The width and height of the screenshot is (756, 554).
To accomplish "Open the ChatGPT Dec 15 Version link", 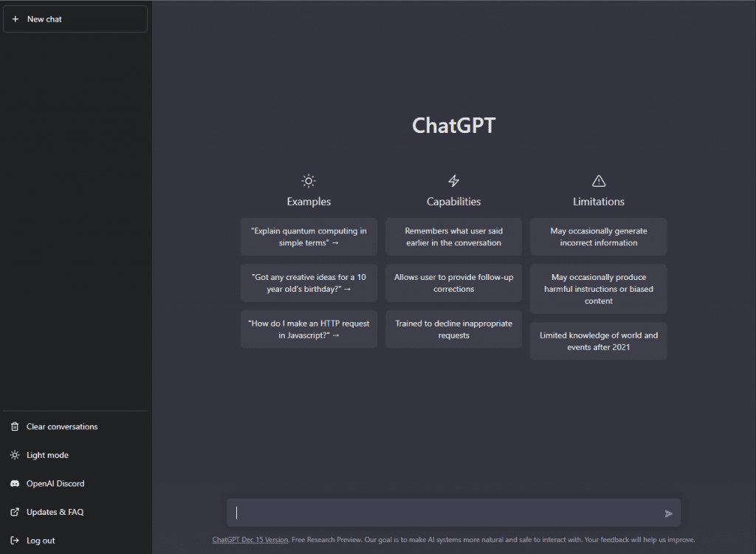I will [250, 540].
